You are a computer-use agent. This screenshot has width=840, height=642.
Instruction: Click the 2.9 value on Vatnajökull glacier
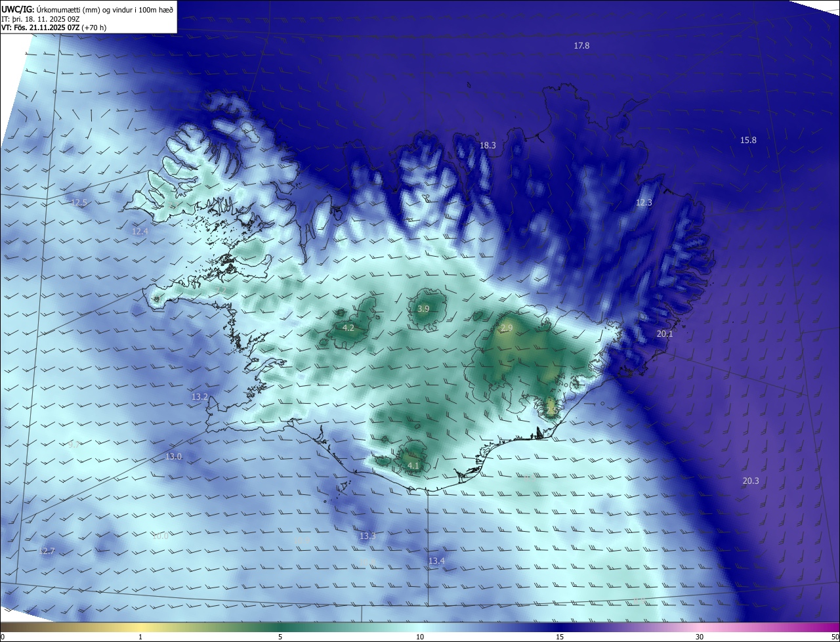[x=506, y=328]
